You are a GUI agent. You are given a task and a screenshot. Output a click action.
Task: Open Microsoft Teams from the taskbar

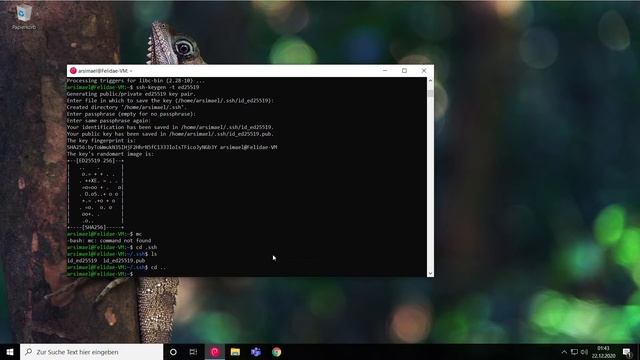point(256,352)
